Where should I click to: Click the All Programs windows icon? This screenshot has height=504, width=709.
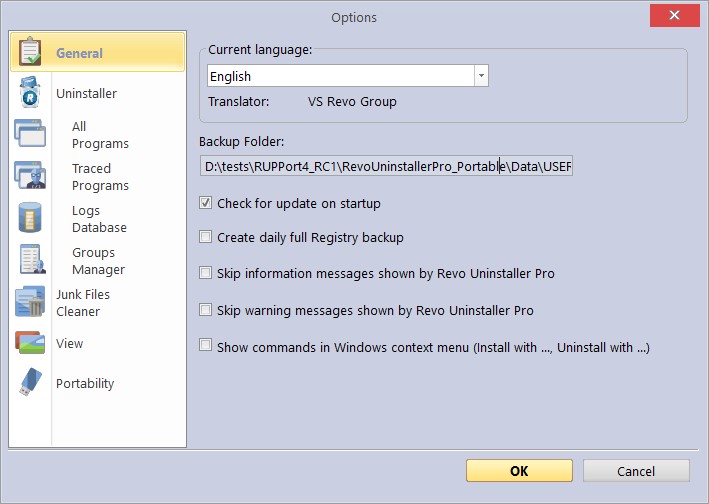tap(30, 133)
